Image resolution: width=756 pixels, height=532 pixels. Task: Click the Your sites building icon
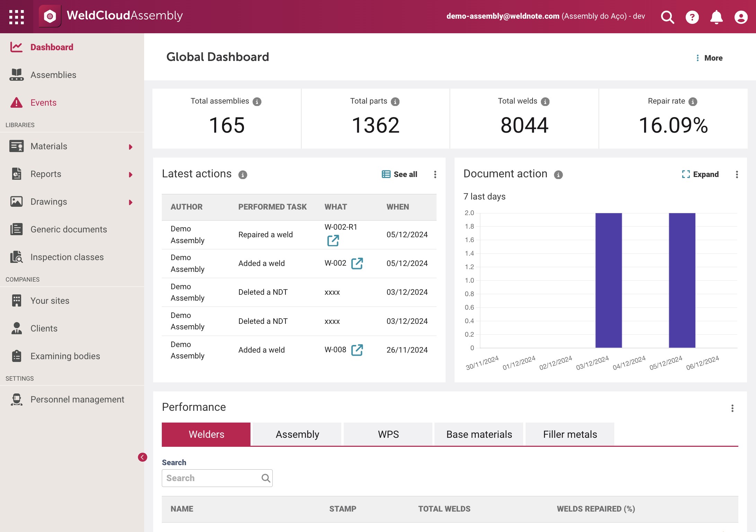click(16, 301)
